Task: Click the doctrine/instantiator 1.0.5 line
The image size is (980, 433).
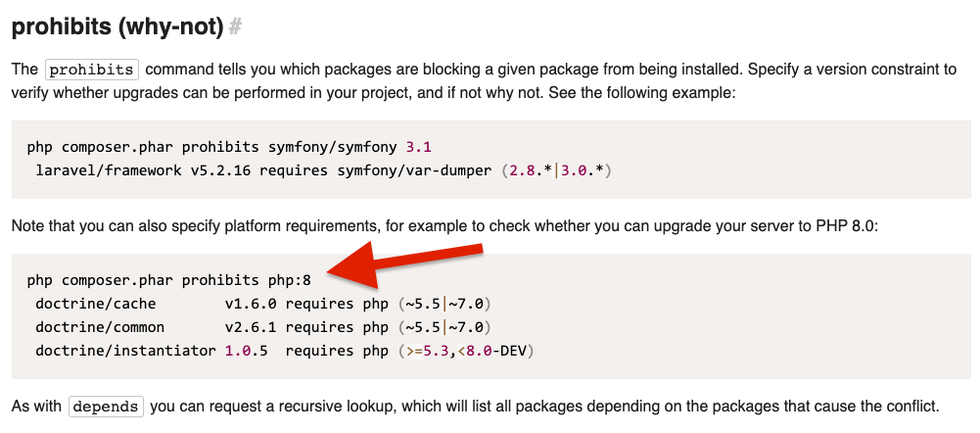Action: click(284, 351)
